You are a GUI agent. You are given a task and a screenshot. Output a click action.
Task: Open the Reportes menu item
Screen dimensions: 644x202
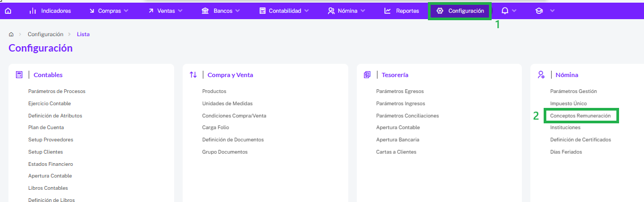pos(401,11)
